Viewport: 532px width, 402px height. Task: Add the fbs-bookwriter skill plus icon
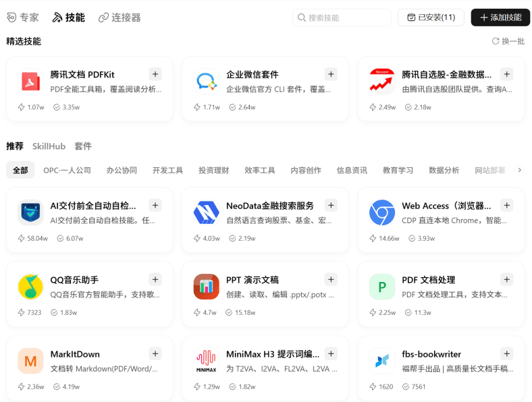(x=506, y=354)
